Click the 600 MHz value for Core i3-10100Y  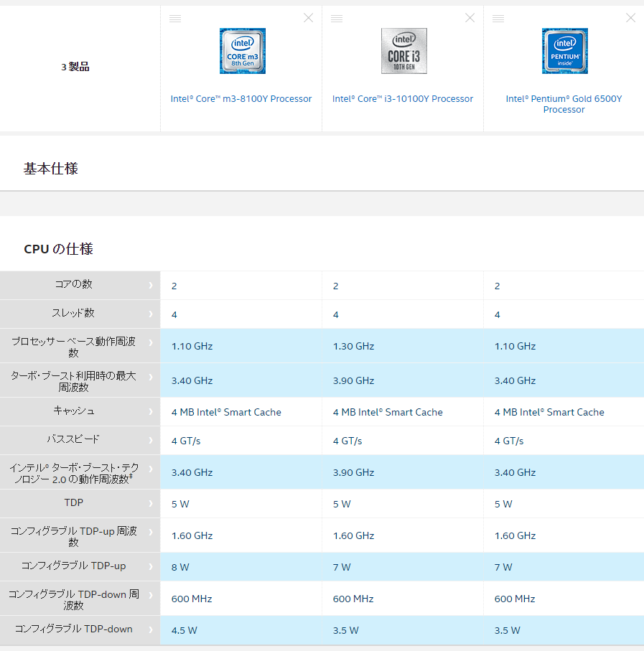(x=353, y=599)
